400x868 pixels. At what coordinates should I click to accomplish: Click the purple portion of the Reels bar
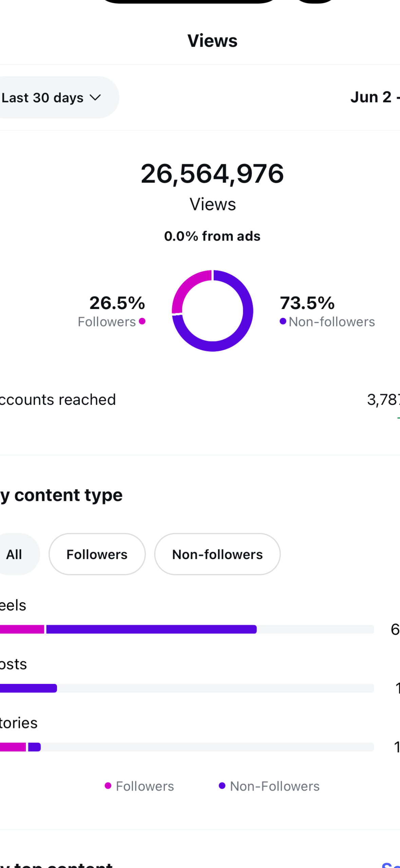tap(151, 629)
